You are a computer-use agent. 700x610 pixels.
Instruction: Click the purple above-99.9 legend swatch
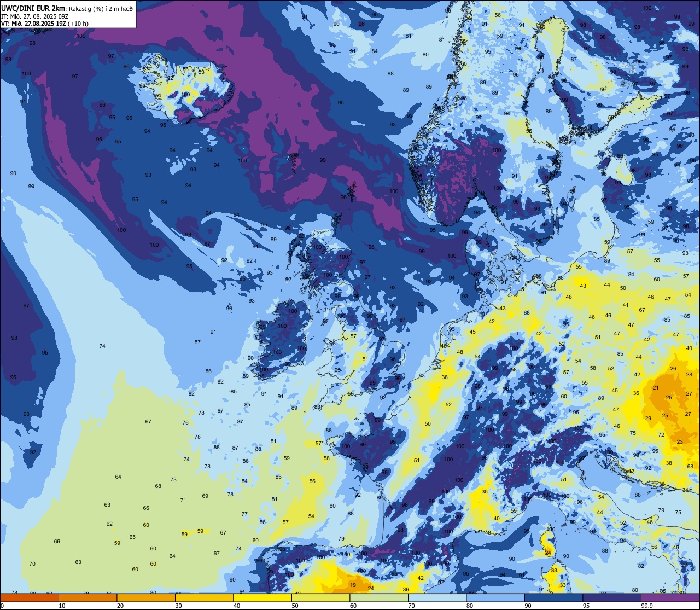point(670,598)
